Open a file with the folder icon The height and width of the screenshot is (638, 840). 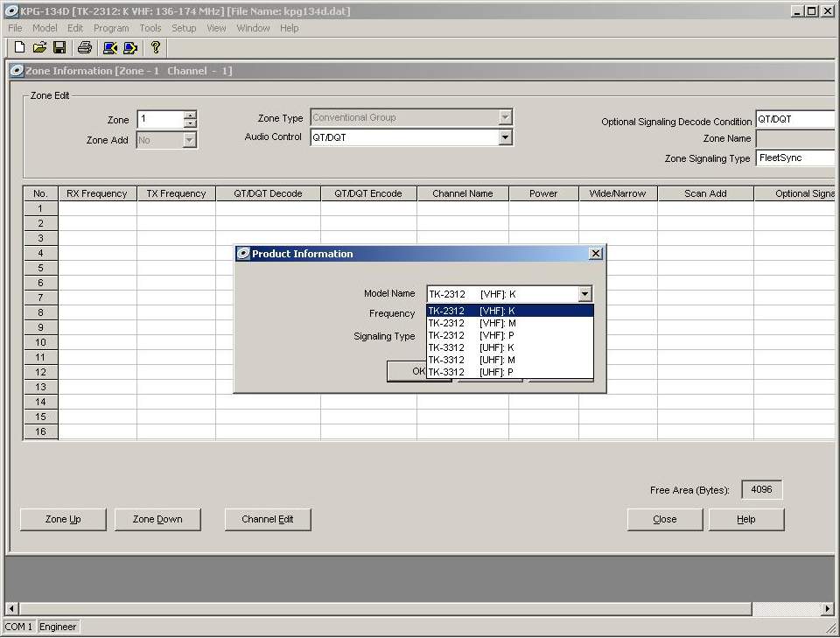point(39,47)
